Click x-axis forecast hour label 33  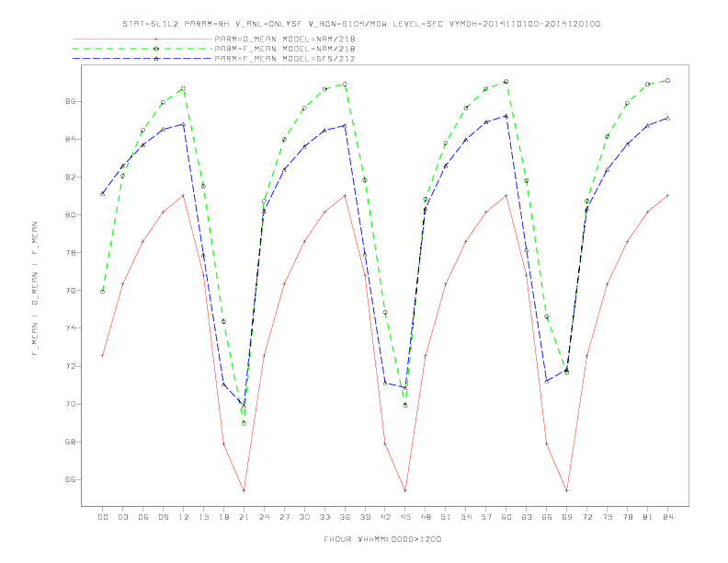[324, 517]
